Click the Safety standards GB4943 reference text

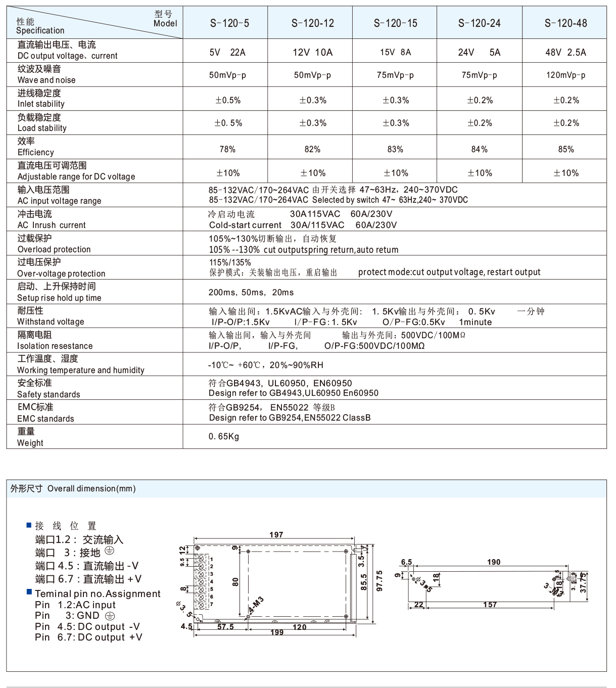coord(279,383)
